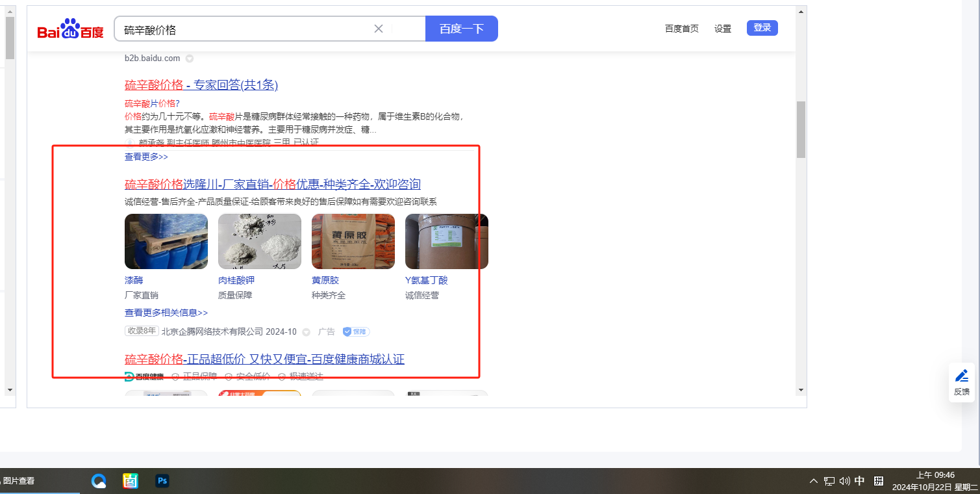Clear the search box with the X icon
Viewport: 980px width, 494px height.
(x=379, y=29)
